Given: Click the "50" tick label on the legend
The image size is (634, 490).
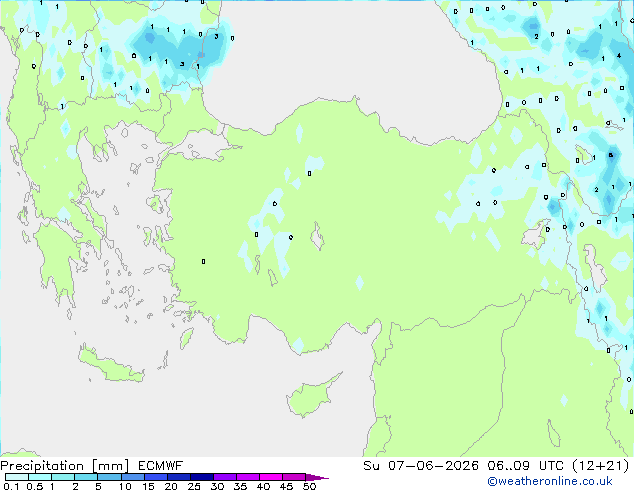Looking at the screenshot, I should [310, 486].
